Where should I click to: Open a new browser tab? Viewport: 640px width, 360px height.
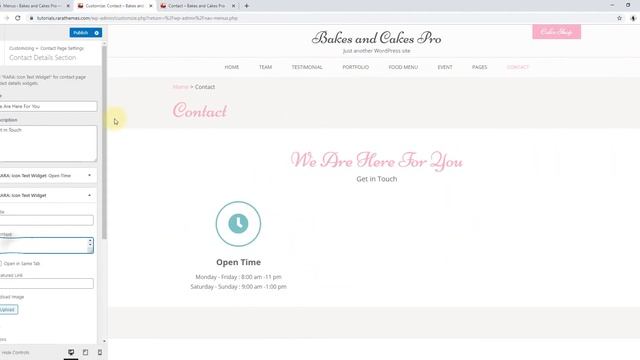247,6
